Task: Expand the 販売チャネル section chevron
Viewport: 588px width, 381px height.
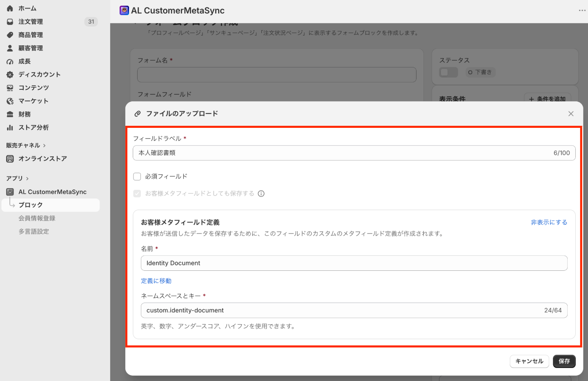Action: coord(44,145)
